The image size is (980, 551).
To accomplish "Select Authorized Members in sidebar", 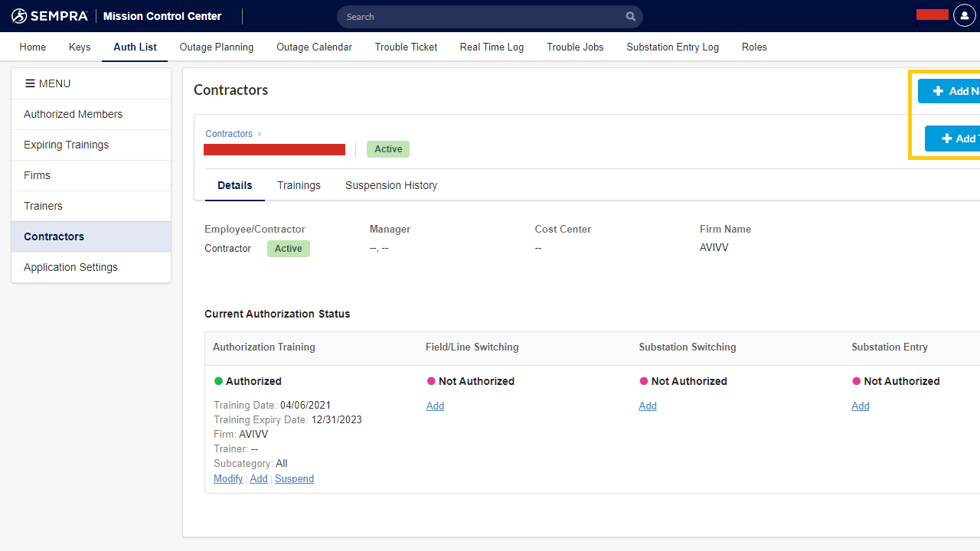I will click(x=73, y=114).
